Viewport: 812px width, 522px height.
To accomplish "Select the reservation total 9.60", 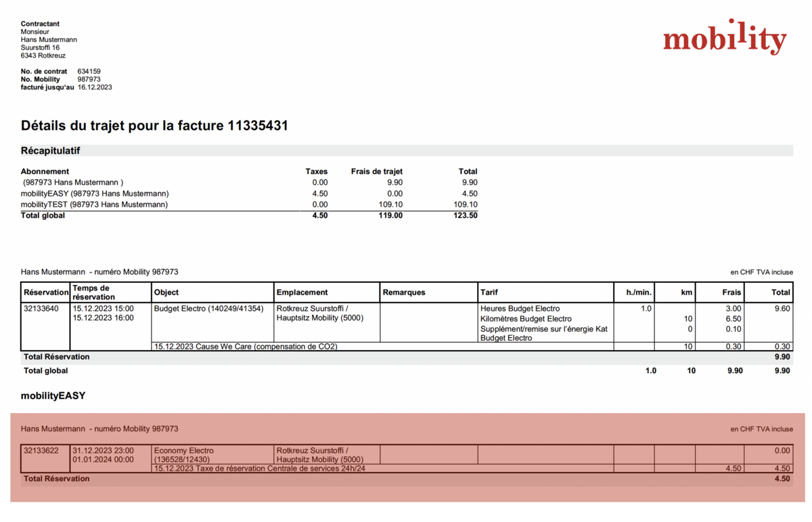I will (x=782, y=309).
